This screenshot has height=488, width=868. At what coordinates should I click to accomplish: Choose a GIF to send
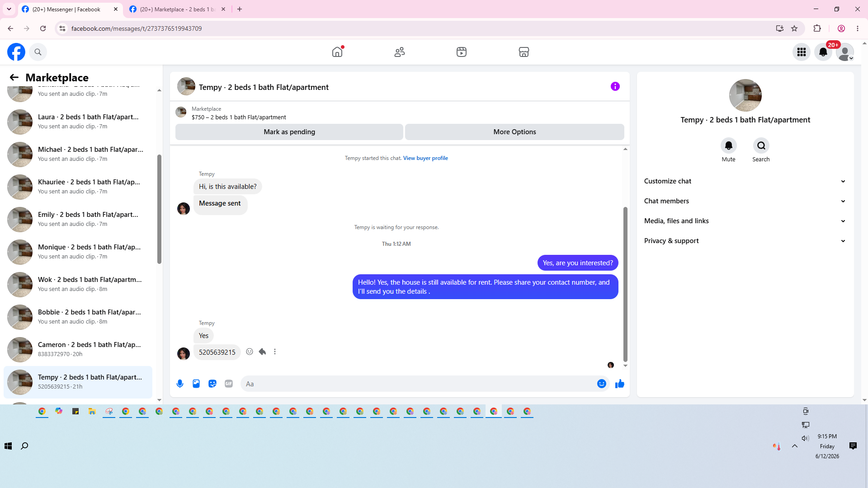point(229,384)
